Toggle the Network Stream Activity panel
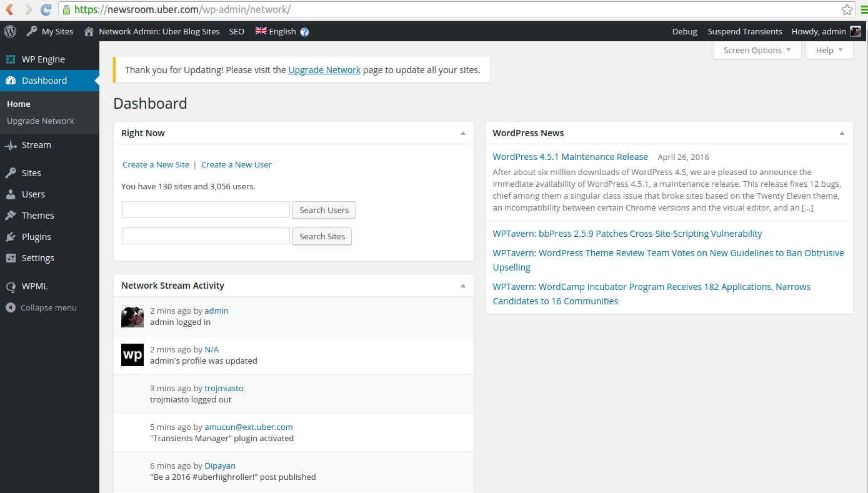The image size is (868, 493). (x=462, y=286)
